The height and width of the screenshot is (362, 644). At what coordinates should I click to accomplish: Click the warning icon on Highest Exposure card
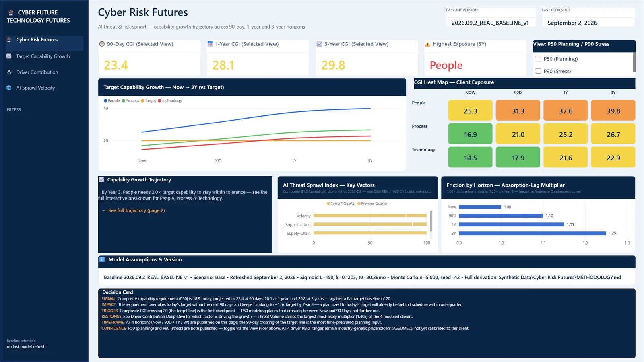coord(427,44)
